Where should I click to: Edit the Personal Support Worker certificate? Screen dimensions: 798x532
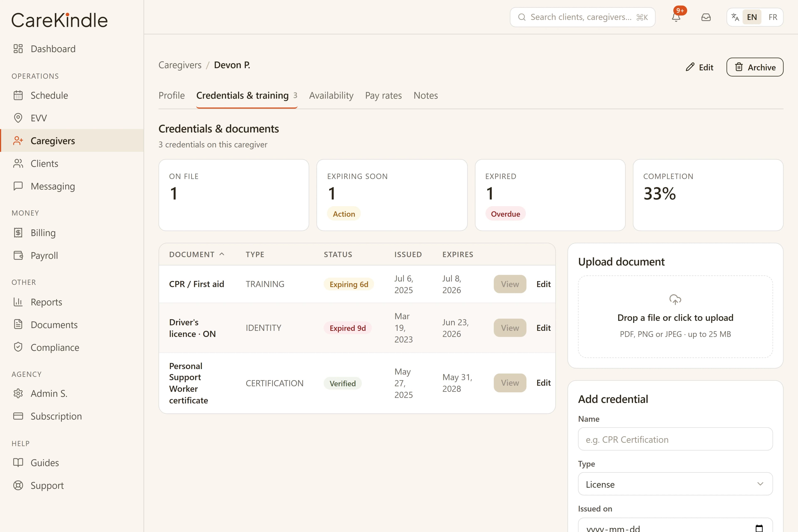click(x=543, y=383)
